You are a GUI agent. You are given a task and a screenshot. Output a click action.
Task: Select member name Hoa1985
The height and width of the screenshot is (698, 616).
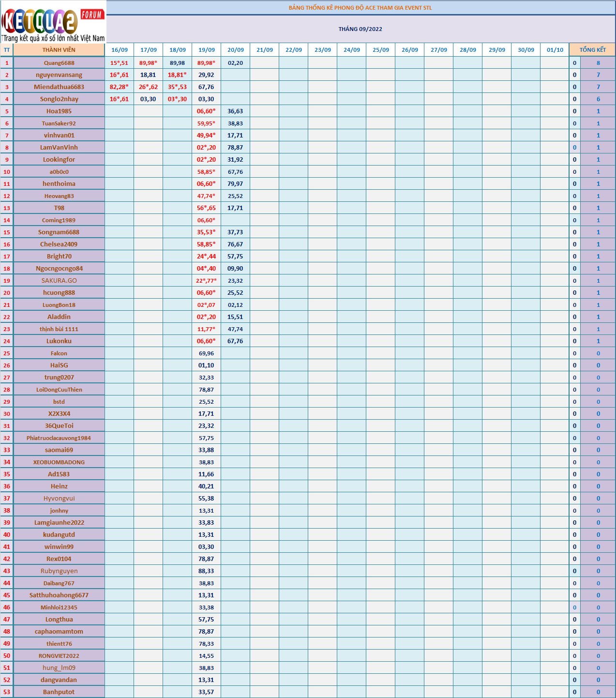[59, 111]
